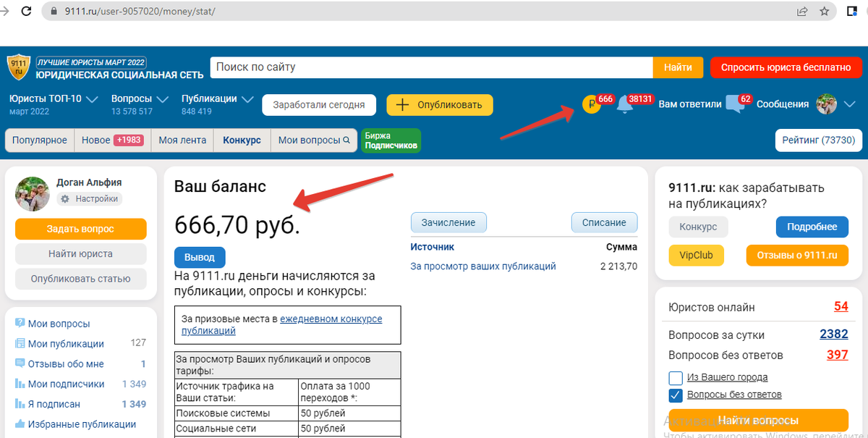Click the Рейтинг (73730) button
The height and width of the screenshot is (438, 868).
(819, 140)
